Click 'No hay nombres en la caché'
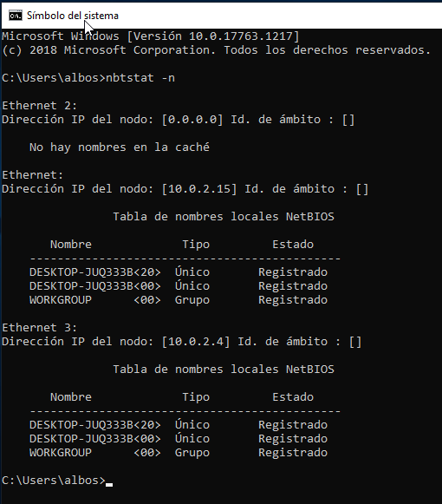The image size is (442, 504). 120,147
